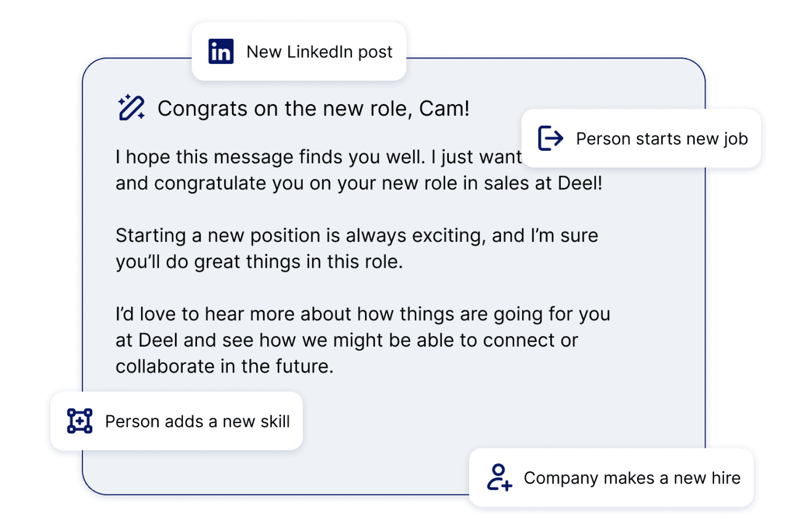Click the user-plus new hire icon
The width and height of the screenshot is (812, 532).
[499, 478]
